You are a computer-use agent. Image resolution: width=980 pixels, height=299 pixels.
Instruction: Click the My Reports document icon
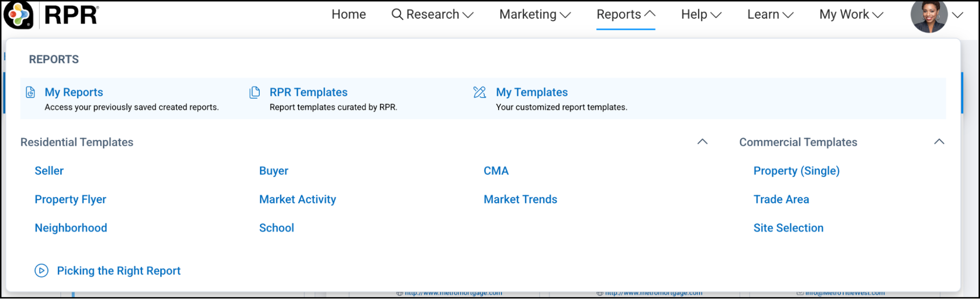pos(31,93)
